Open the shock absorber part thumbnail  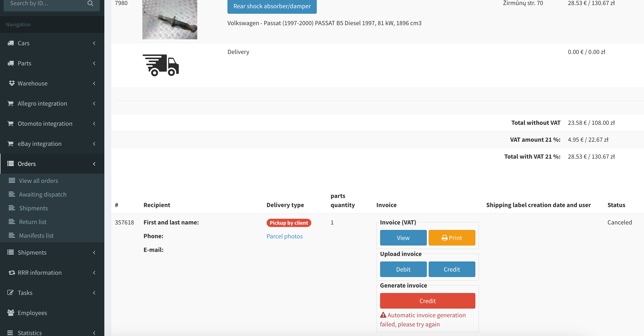170,19
